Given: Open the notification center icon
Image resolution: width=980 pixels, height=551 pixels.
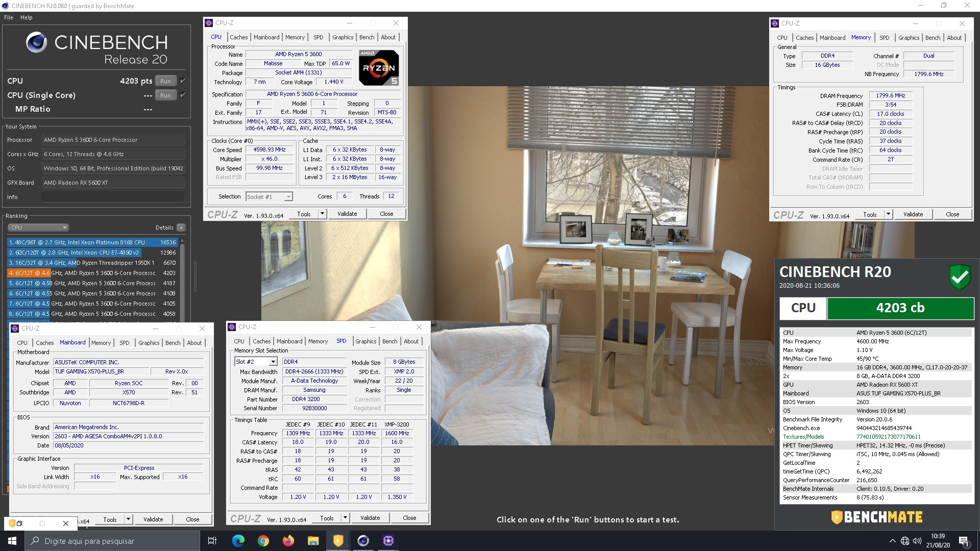Looking at the screenshot, I should point(964,541).
